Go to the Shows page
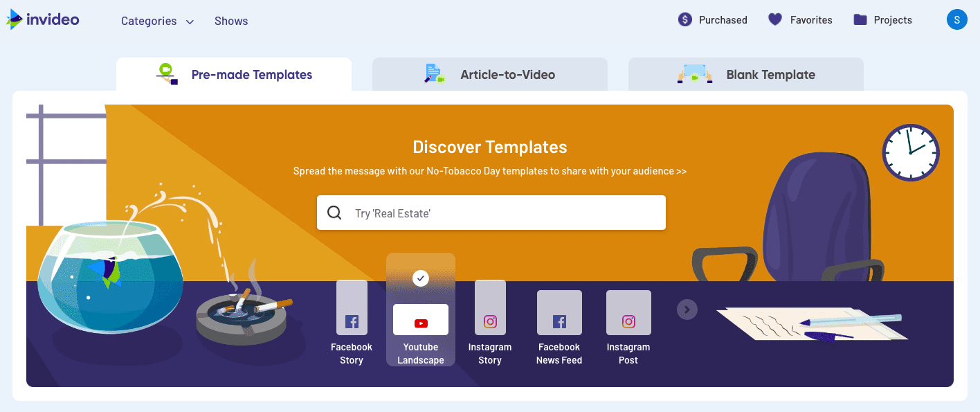The height and width of the screenshot is (412, 980). (x=231, y=21)
